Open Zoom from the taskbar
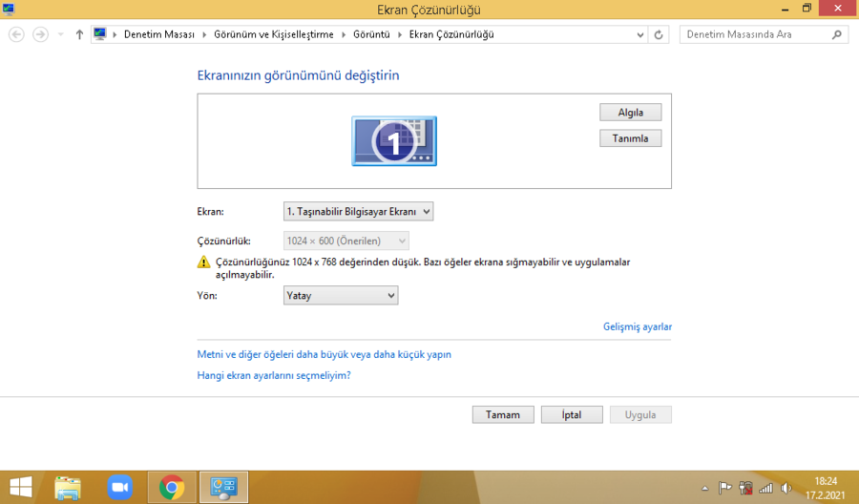This screenshot has width=859, height=504. point(119,488)
